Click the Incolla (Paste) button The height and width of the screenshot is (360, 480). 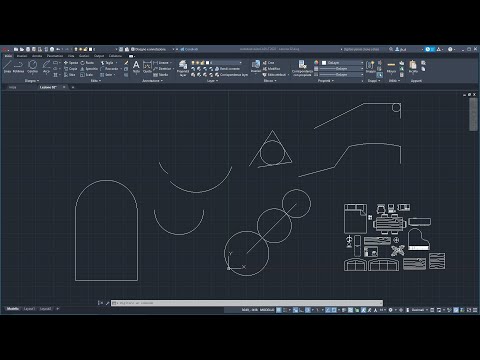coord(413,66)
